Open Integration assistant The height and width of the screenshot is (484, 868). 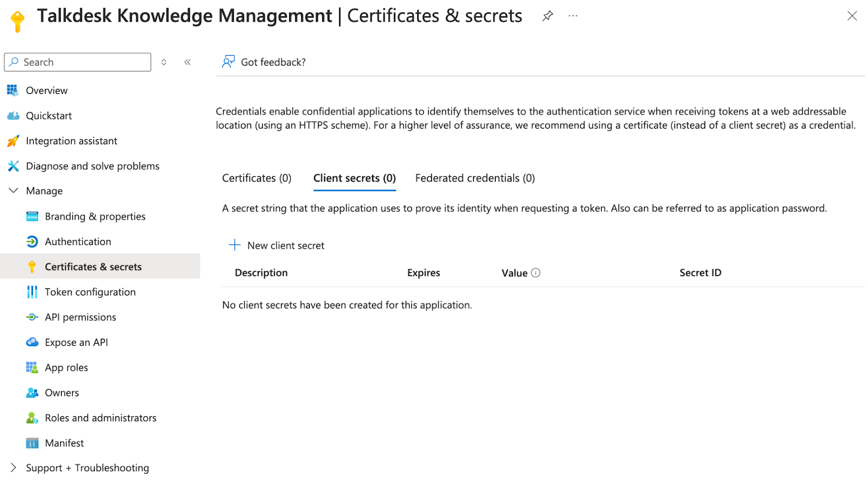coord(72,141)
